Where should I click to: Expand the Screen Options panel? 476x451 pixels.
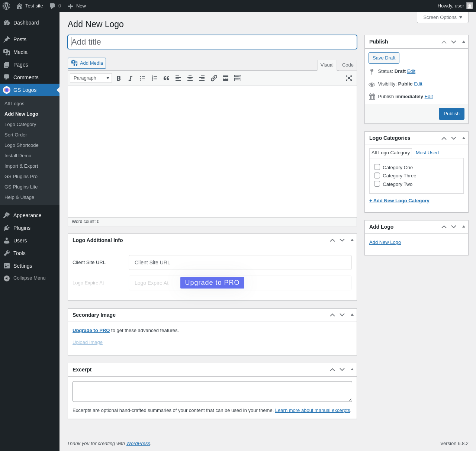pyautogui.click(x=443, y=17)
